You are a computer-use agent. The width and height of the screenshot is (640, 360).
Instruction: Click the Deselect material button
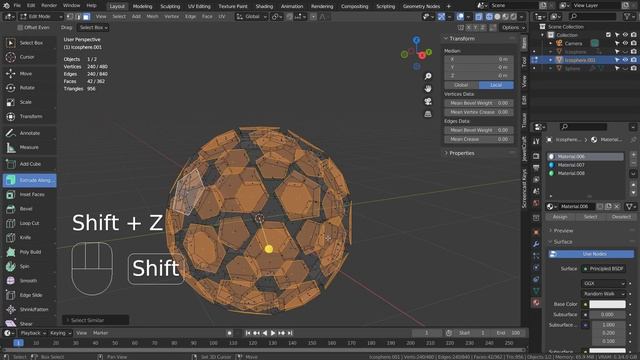tap(621, 217)
